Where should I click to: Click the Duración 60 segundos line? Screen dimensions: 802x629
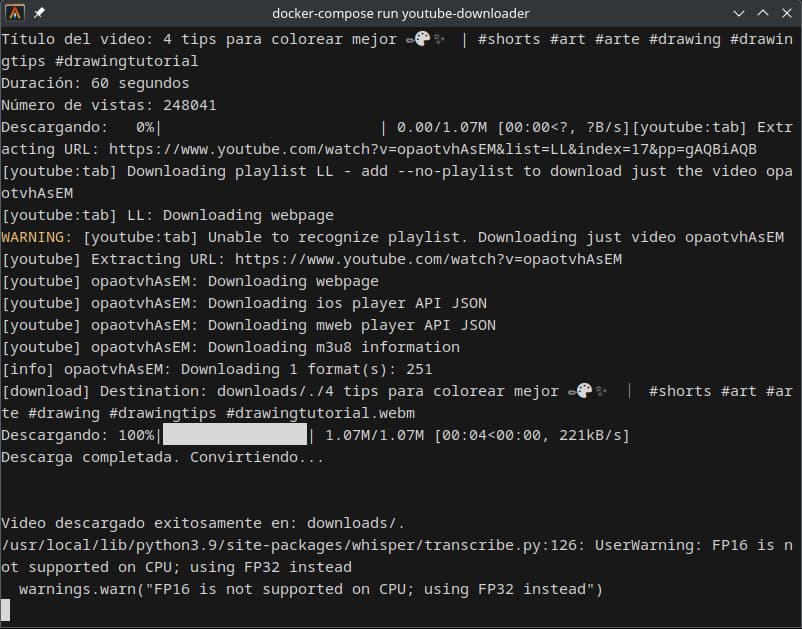95,82
